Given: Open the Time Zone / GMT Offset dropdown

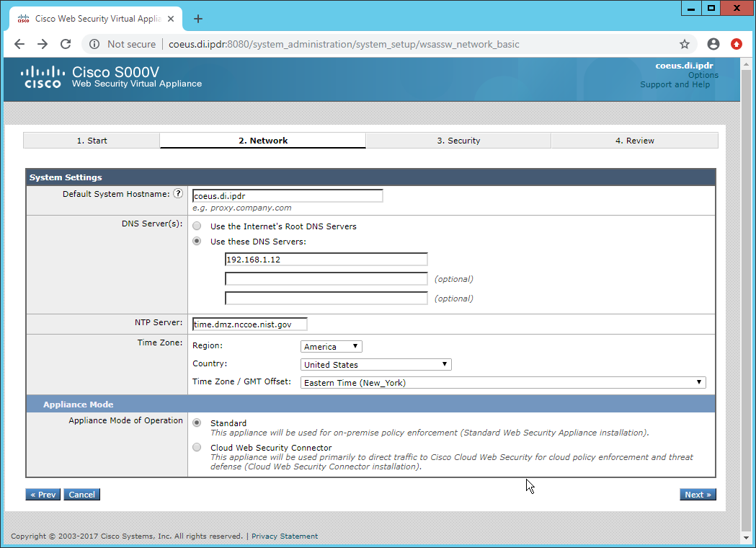Looking at the screenshot, I should point(503,383).
